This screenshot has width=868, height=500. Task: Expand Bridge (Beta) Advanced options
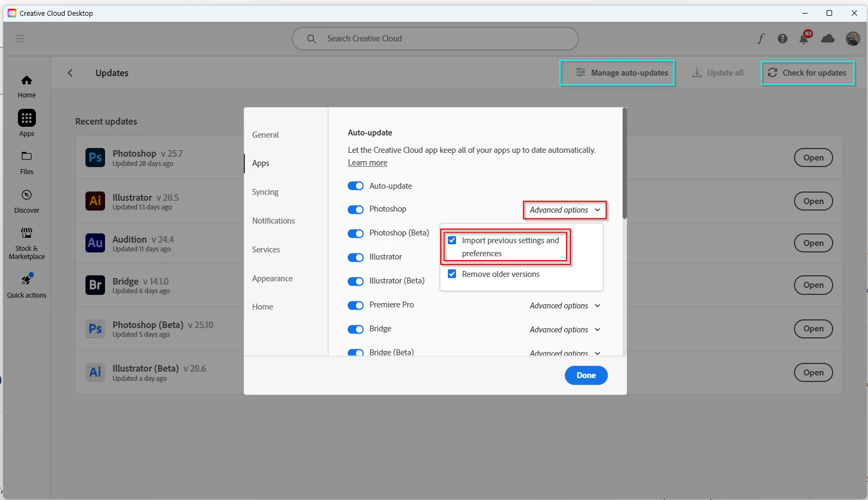pyautogui.click(x=565, y=353)
